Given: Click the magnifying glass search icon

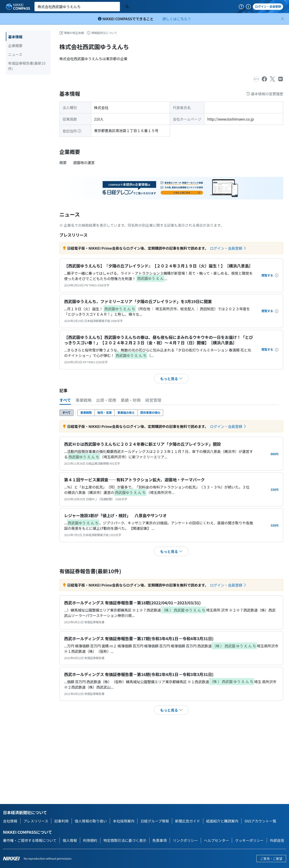Looking at the screenshot, I should pos(127,6).
